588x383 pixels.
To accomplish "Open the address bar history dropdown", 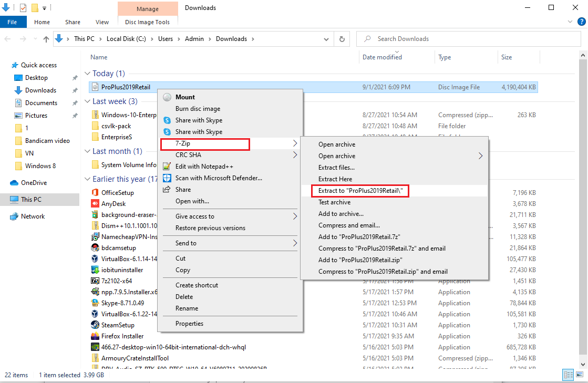I will (326, 39).
